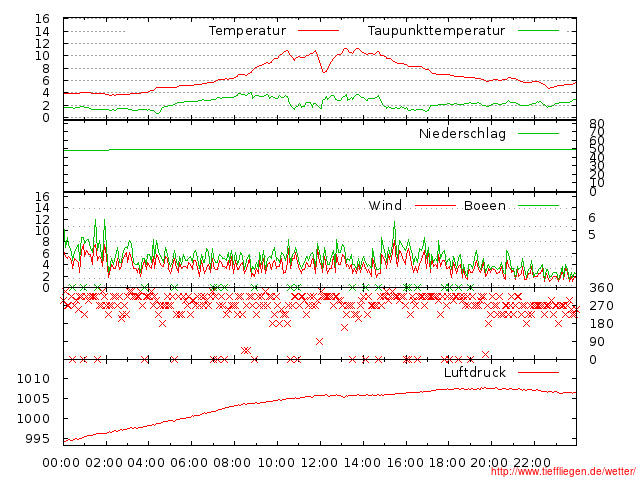
Task: Click the Temperatur legend label
Action: pyautogui.click(x=247, y=31)
